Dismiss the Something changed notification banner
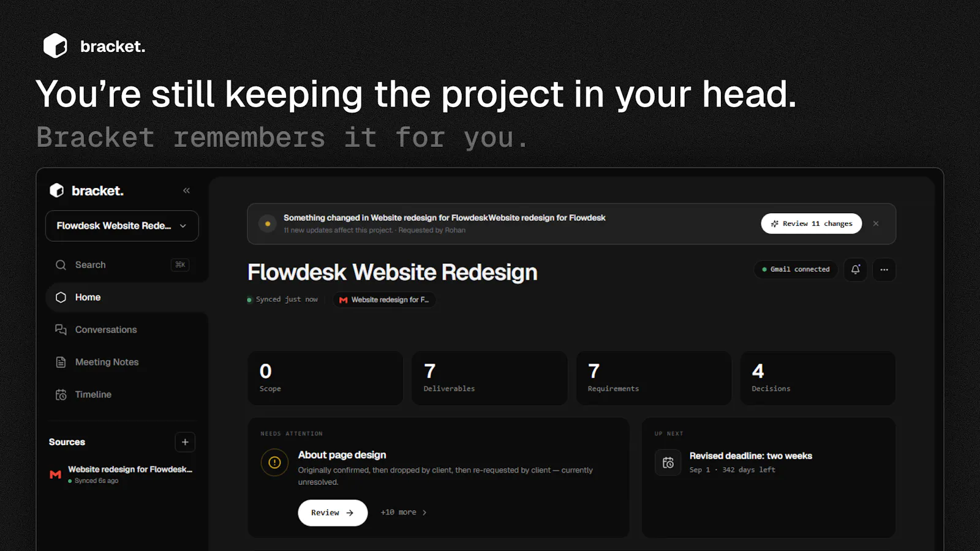The width and height of the screenshot is (980, 551). click(876, 223)
